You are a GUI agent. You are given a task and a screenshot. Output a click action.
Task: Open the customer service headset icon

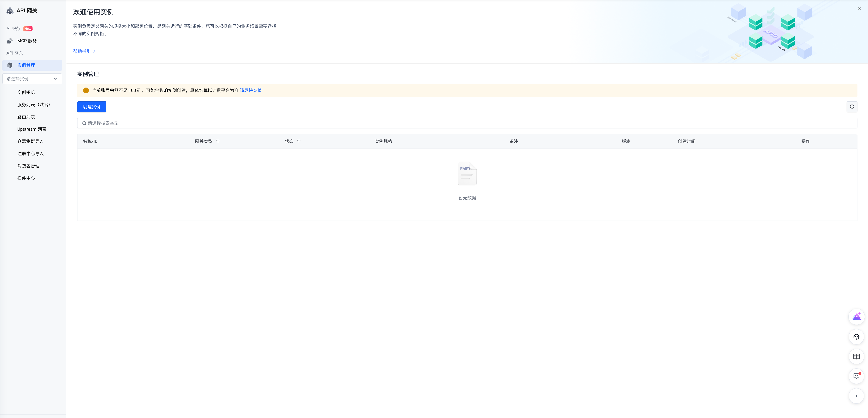point(856,337)
